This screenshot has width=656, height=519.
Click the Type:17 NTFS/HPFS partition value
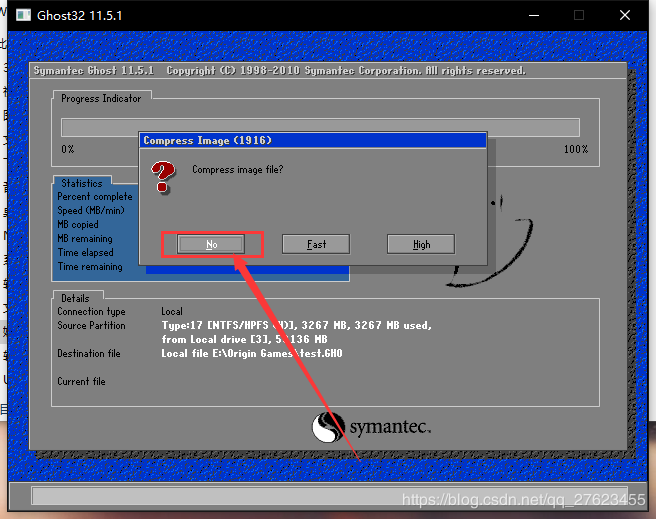pos(297,325)
